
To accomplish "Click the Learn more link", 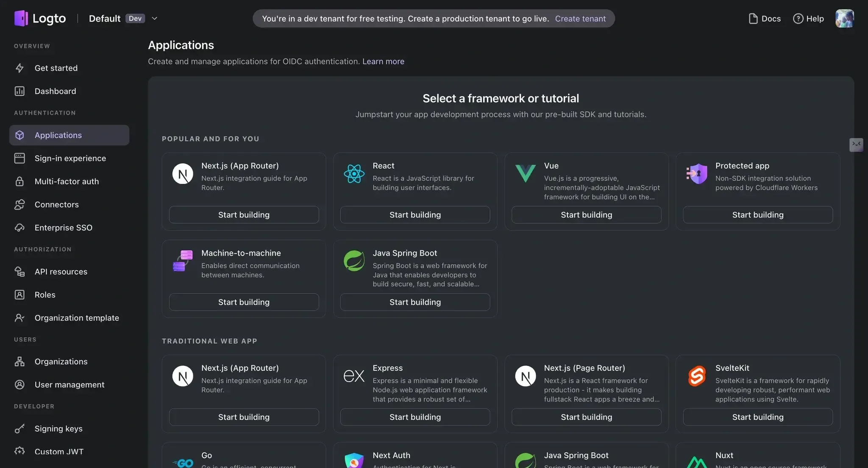I will pyautogui.click(x=383, y=61).
